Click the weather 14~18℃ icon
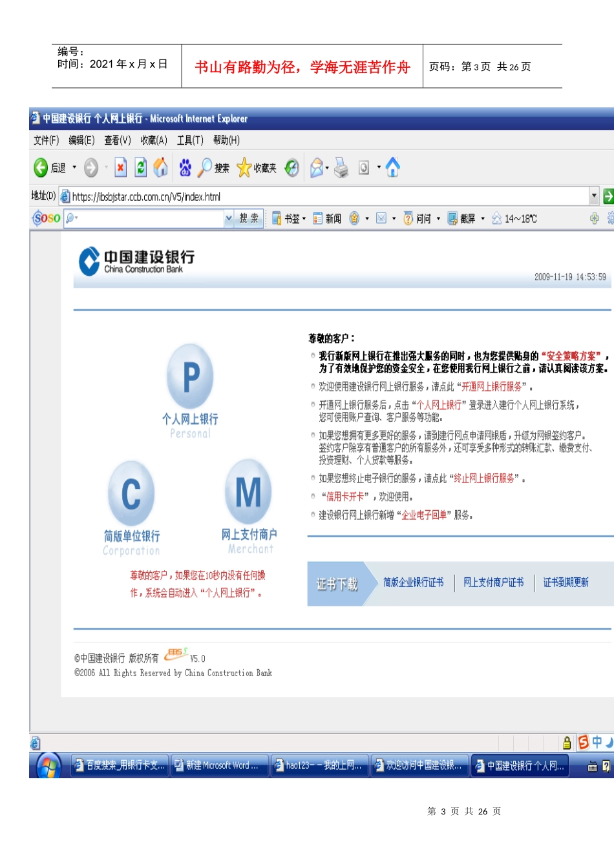The image size is (614, 868). 496,219
